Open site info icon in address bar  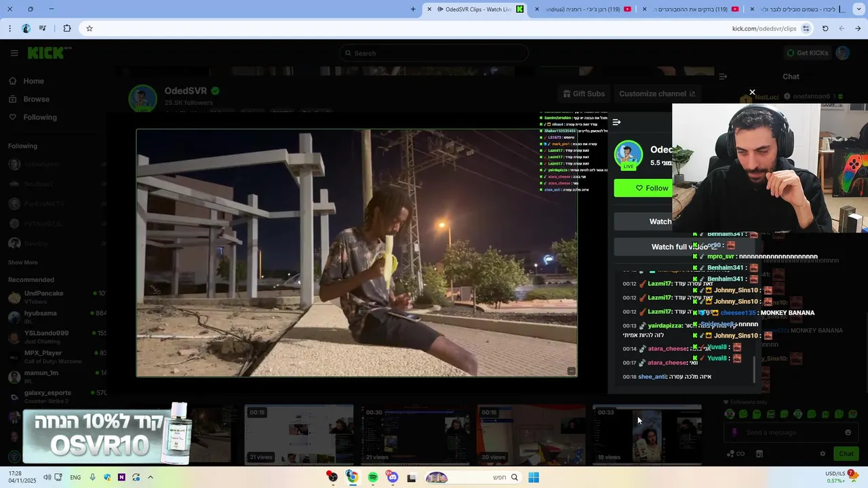806,28
